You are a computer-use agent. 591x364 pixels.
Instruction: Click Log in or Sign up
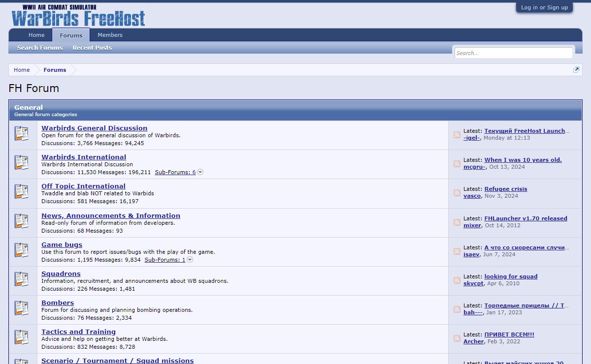[x=544, y=7]
